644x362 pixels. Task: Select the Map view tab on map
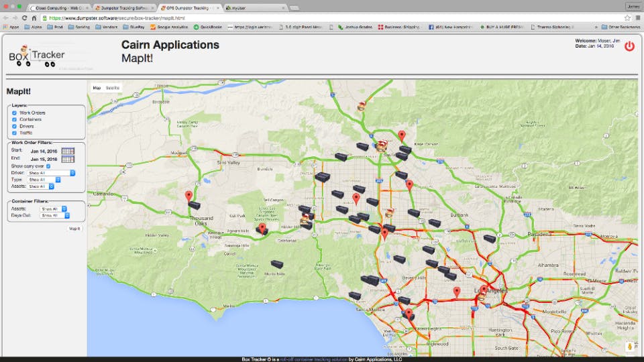pyautogui.click(x=97, y=88)
